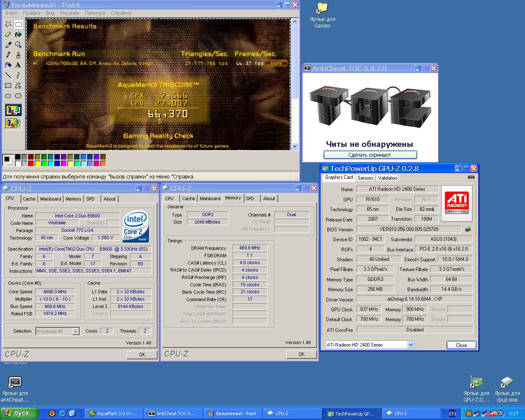This screenshot has width=525, height=420.
Task: Open the Файл menu in Paint
Action: pyautogui.click(x=11, y=13)
